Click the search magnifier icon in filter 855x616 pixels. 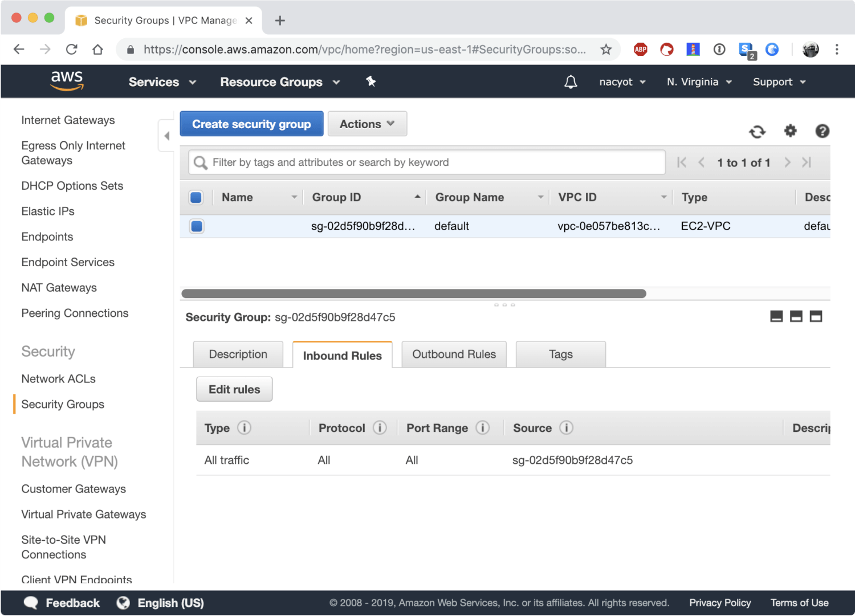(x=200, y=163)
